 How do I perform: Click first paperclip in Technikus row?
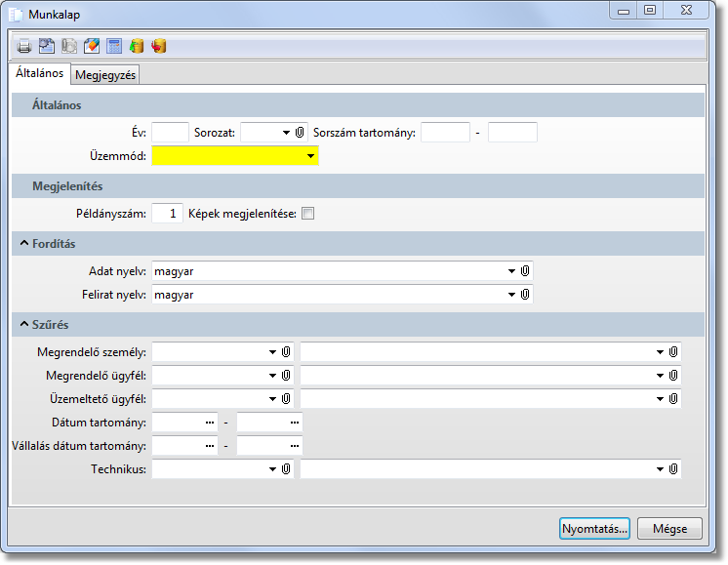(286, 469)
